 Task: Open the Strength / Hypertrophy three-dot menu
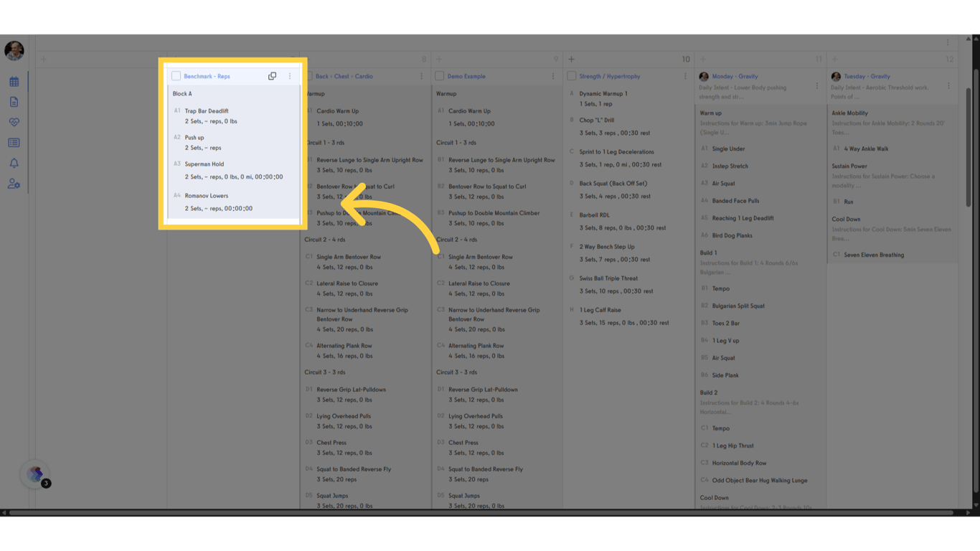(x=685, y=76)
